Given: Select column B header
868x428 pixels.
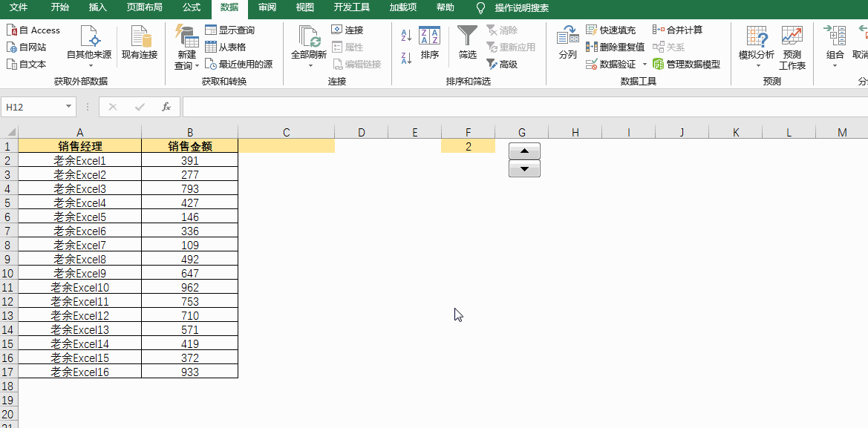Looking at the screenshot, I should point(190,132).
